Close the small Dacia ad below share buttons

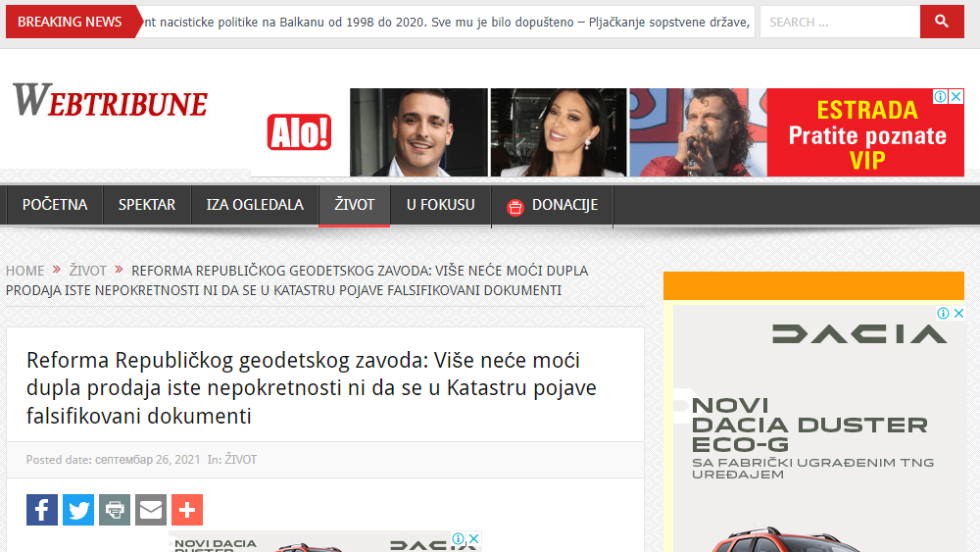coord(474,538)
